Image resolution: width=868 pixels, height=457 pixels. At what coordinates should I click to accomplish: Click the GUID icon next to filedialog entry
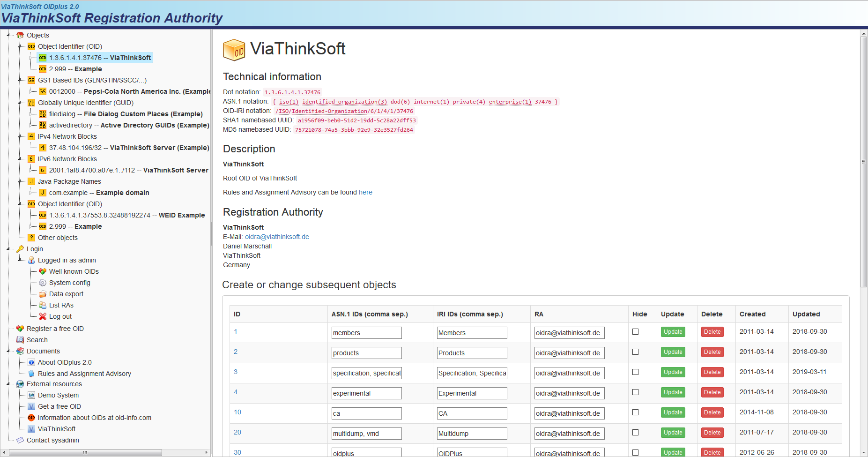click(43, 114)
